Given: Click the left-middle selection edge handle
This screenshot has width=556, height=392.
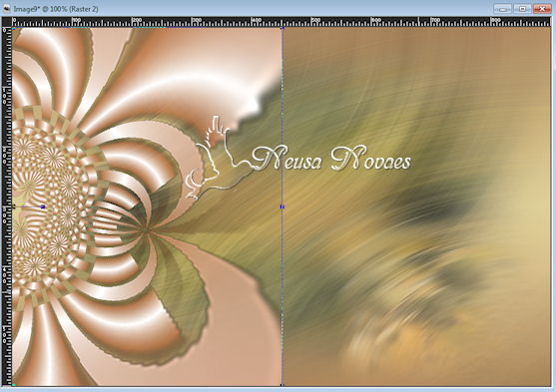Looking at the screenshot, I should pos(13,206).
